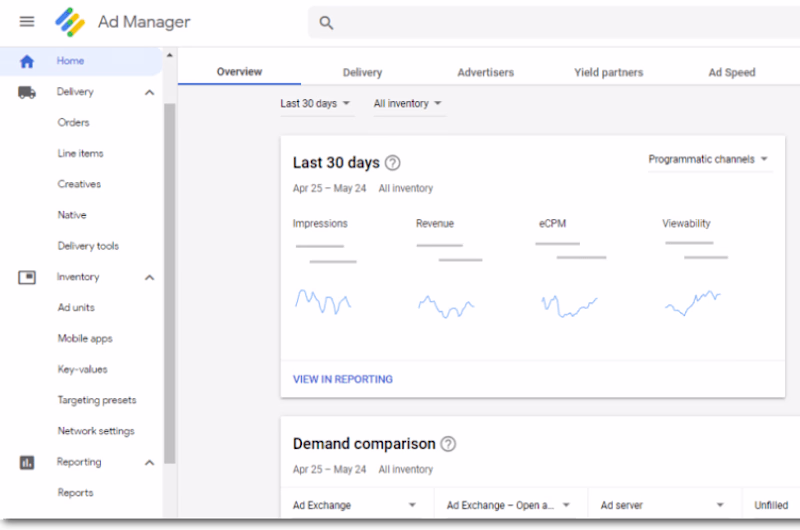
Task: Click the Viewability sparkline chart
Action: point(692,303)
